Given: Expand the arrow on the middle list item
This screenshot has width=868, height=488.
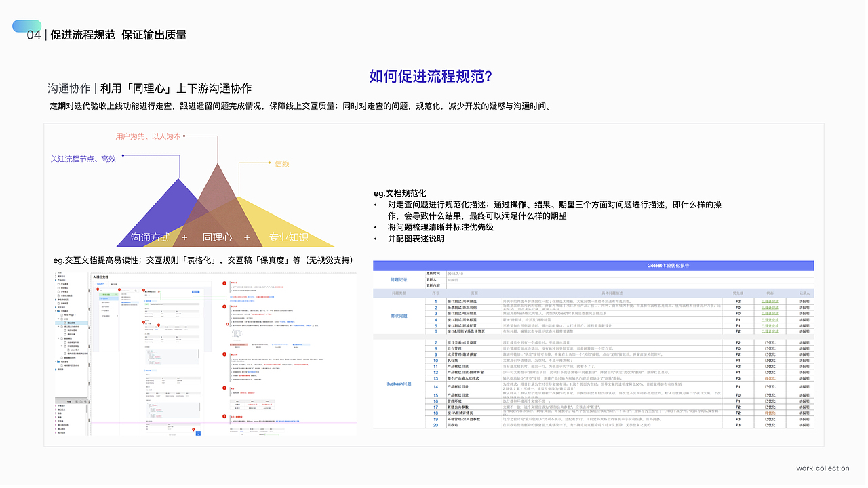Looking at the screenshot, I should pos(100,310).
